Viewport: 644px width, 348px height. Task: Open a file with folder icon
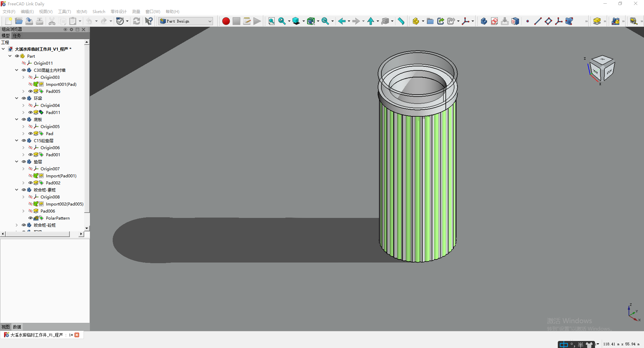[x=19, y=21]
